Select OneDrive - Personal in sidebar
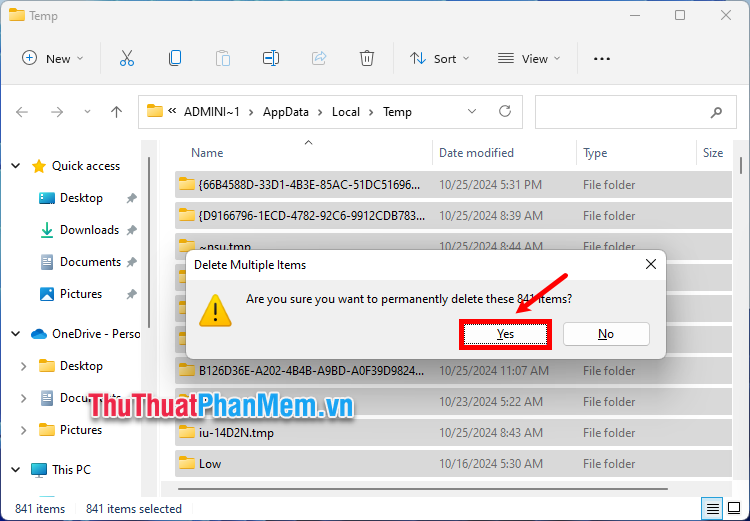 click(96, 334)
